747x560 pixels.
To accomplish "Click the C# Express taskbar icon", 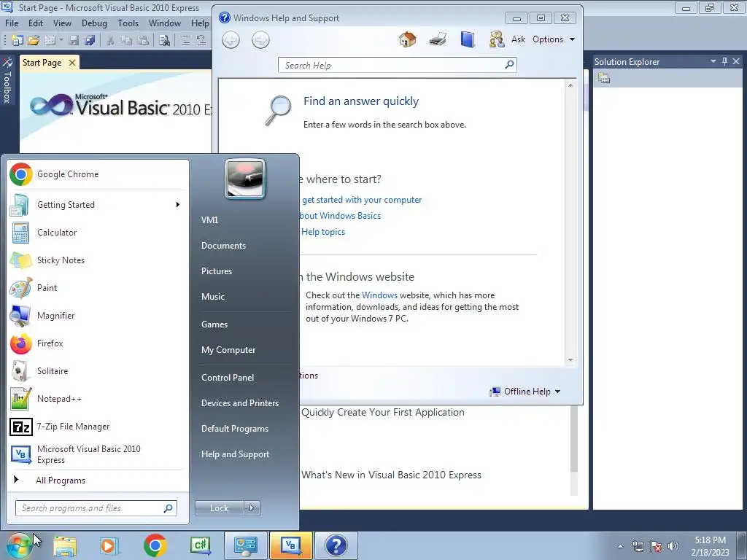I will pos(201,545).
